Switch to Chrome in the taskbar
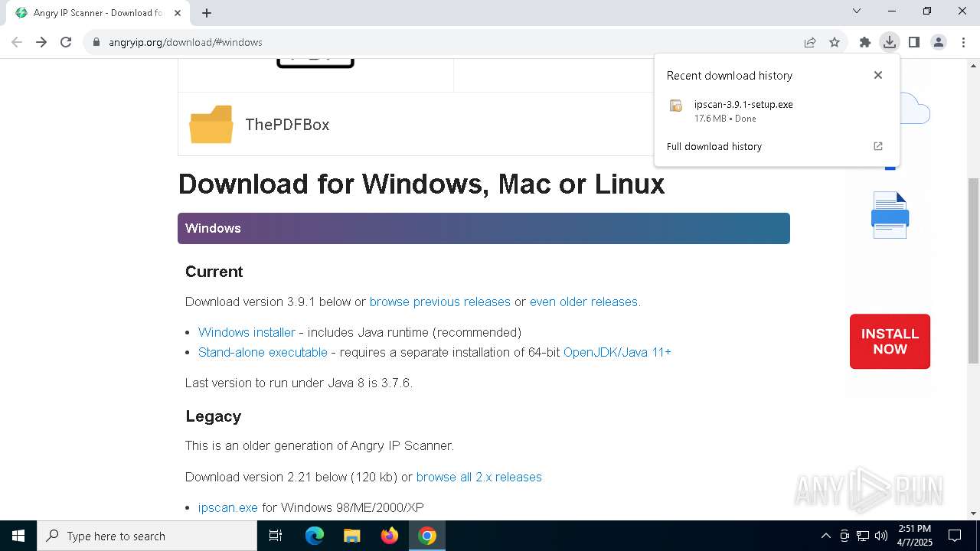 point(427,536)
